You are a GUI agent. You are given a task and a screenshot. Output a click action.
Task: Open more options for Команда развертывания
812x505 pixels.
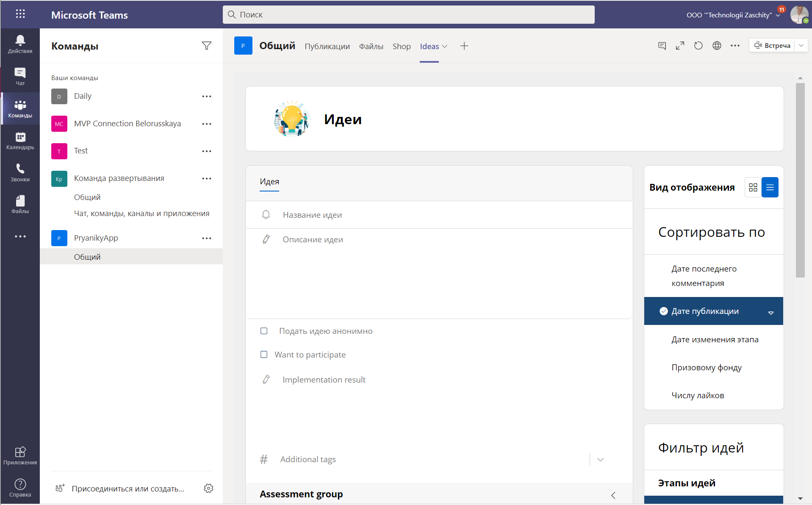(207, 178)
